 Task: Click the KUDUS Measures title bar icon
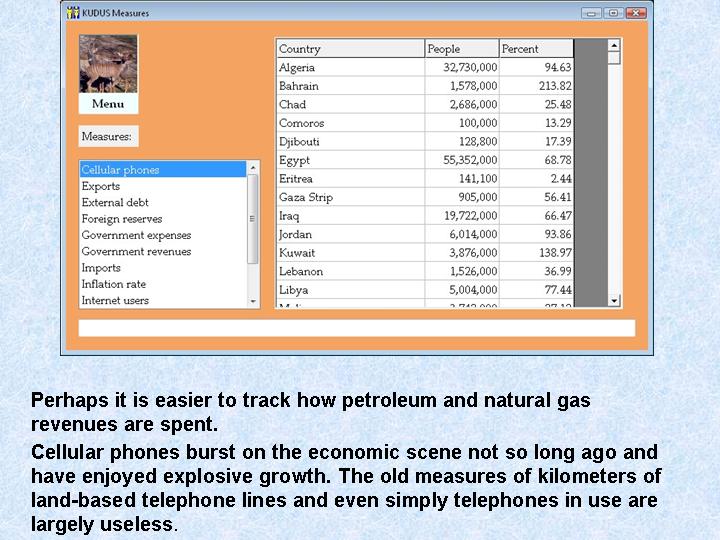click(x=72, y=13)
